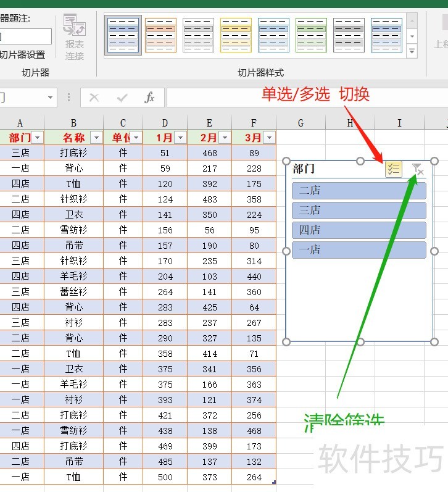Select the 二店 slicer item
The height and width of the screenshot is (492, 448).
(x=359, y=191)
